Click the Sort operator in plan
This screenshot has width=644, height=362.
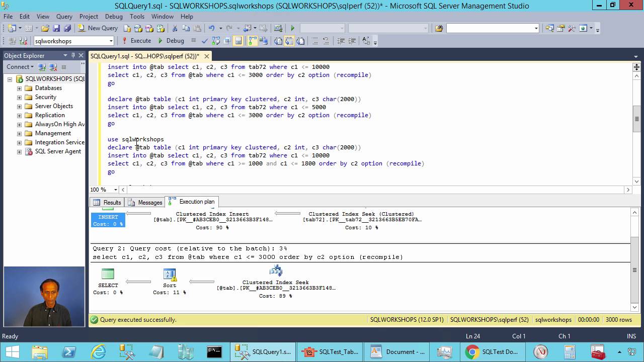click(x=170, y=281)
